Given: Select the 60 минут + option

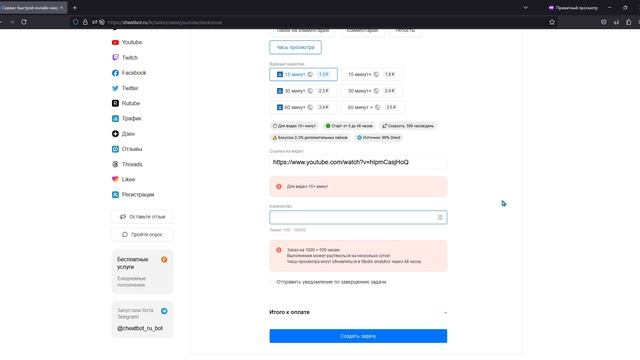Looking at the screenshot, I should [x=373, y=107].
